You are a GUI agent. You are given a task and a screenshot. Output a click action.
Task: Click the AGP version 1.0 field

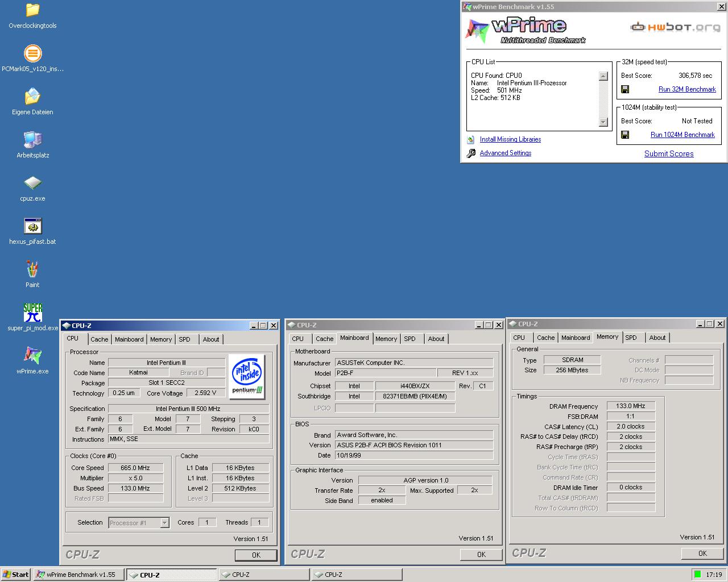point(425,480)
